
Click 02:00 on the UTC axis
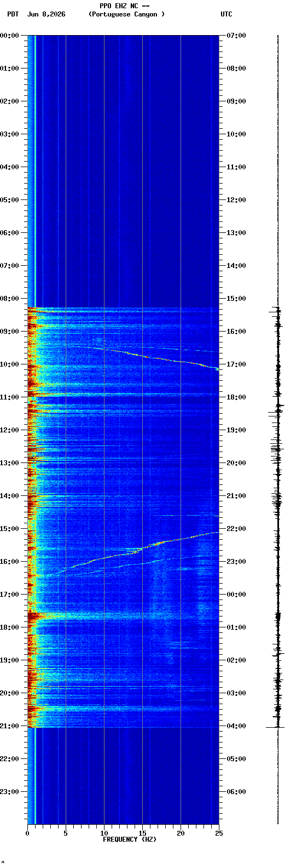pos(236,660)
